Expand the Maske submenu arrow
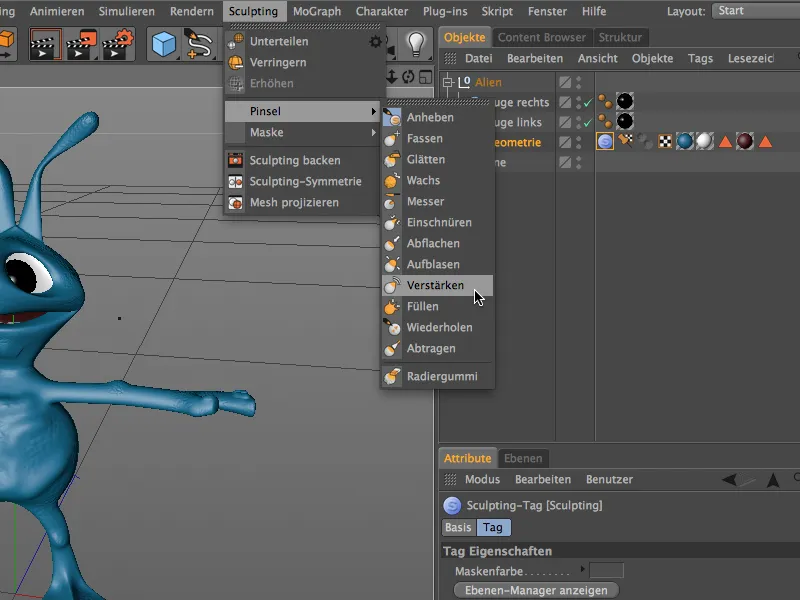This screenshot has height=600, width=800. [373, 133]
